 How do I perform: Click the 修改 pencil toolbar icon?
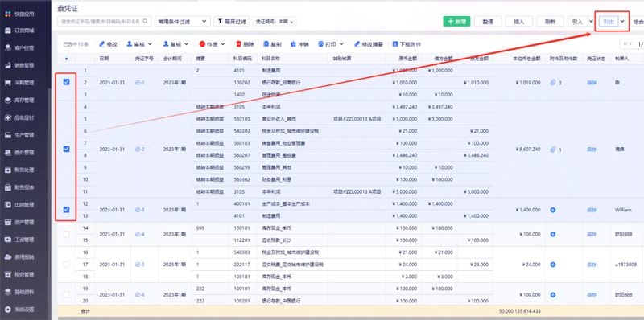pyautogui.click(x=102, y=44)
